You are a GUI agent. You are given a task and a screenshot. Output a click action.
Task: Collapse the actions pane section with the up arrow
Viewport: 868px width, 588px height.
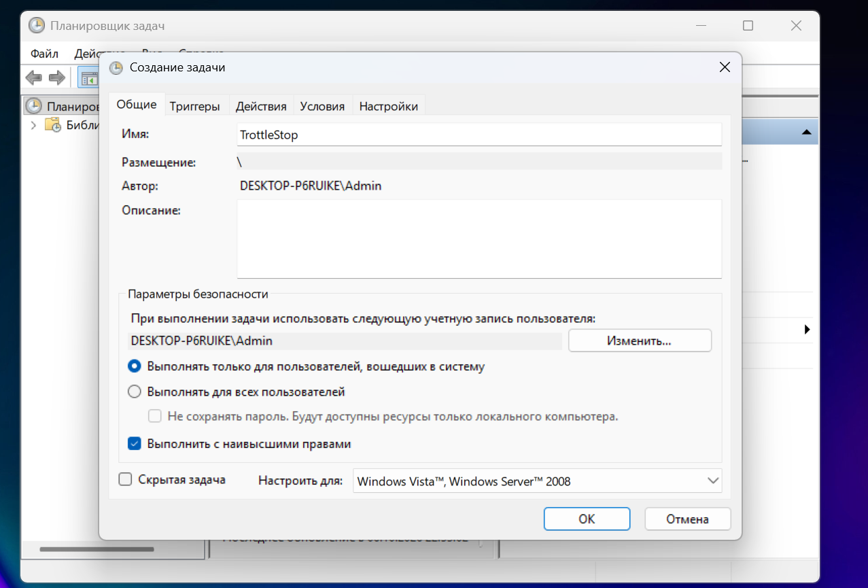[806, 132]
